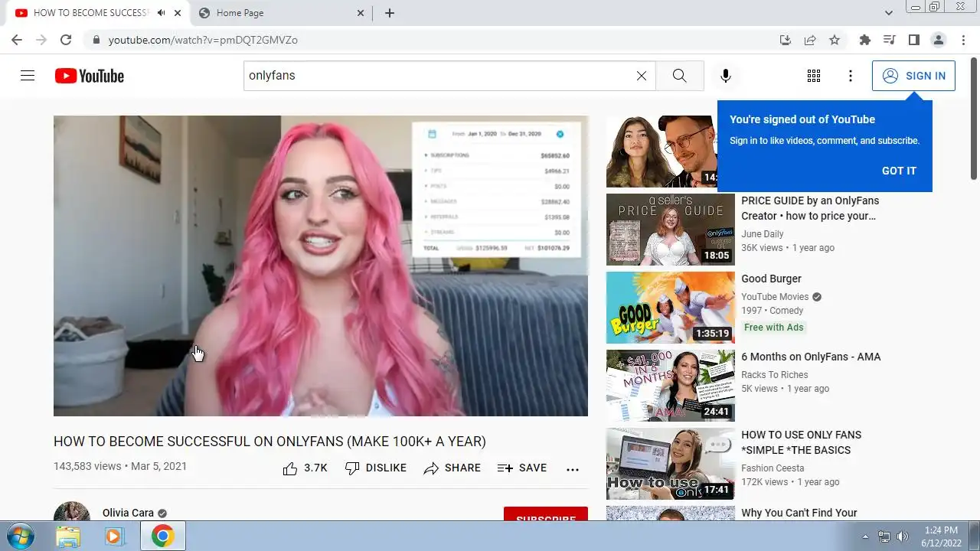Open the YouTube apps grid
The width and height of the screenshot is (980, 551).
(814, 76)
